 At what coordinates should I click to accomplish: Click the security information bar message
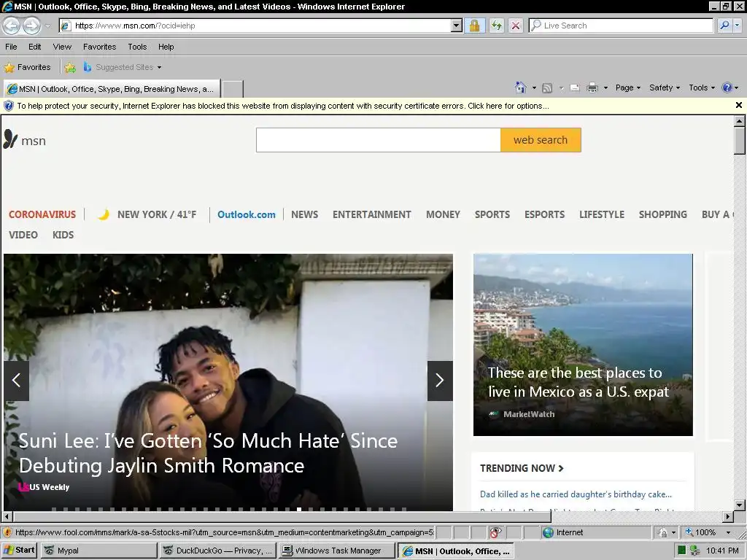(x=283, y=106)
